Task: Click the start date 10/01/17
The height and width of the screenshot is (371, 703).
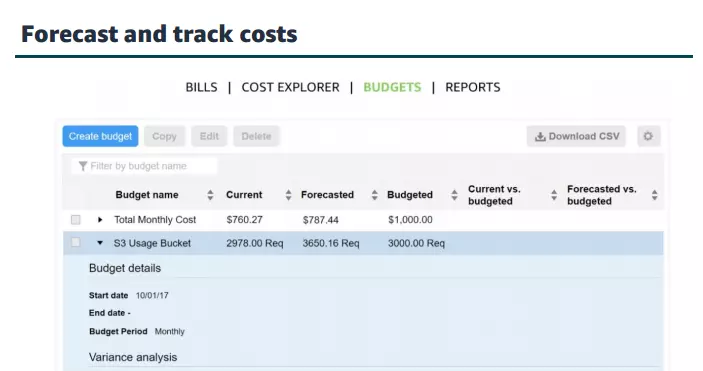Action: [152, 296]
